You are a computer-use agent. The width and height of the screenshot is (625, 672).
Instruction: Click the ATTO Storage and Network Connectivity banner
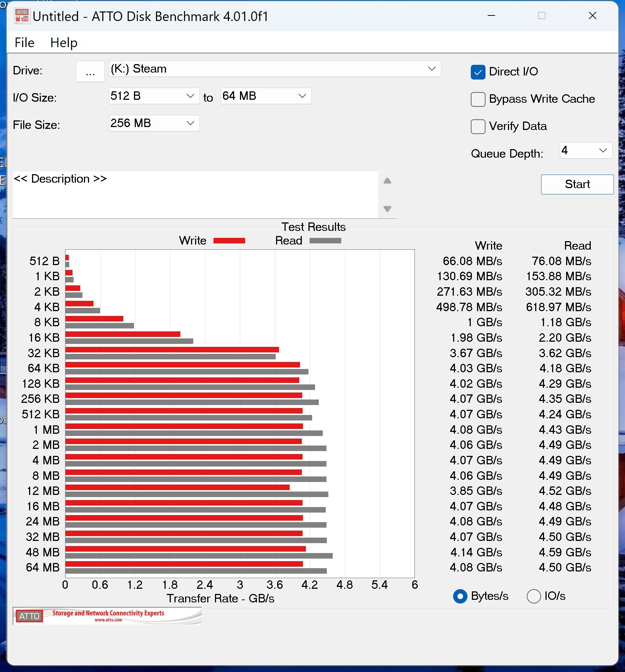107,616
